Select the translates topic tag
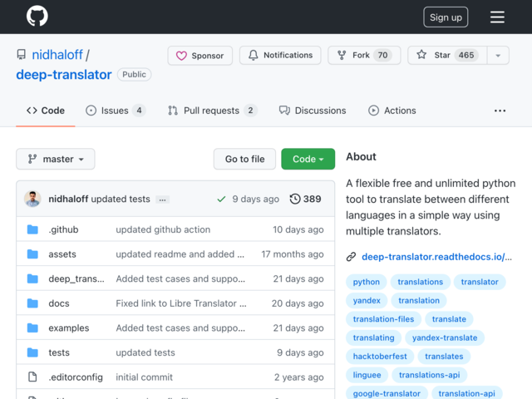The width and height of the screenshot is (532, 399). (444, 357)
